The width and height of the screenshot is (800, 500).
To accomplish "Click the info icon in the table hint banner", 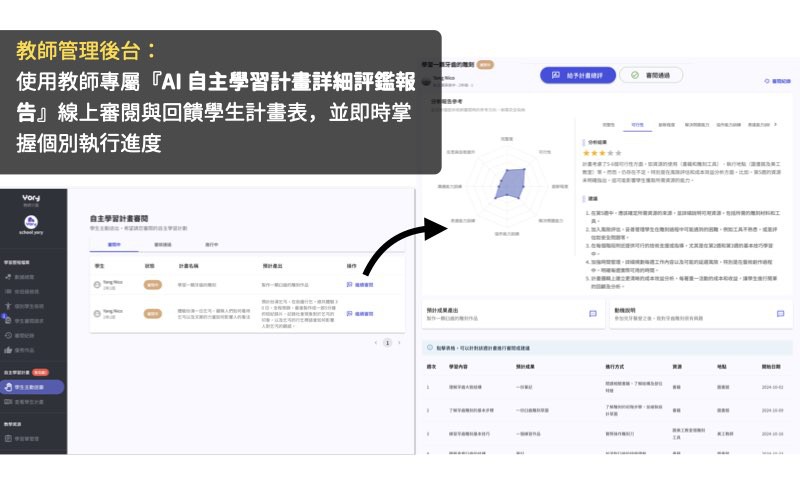I will [428, 346].
